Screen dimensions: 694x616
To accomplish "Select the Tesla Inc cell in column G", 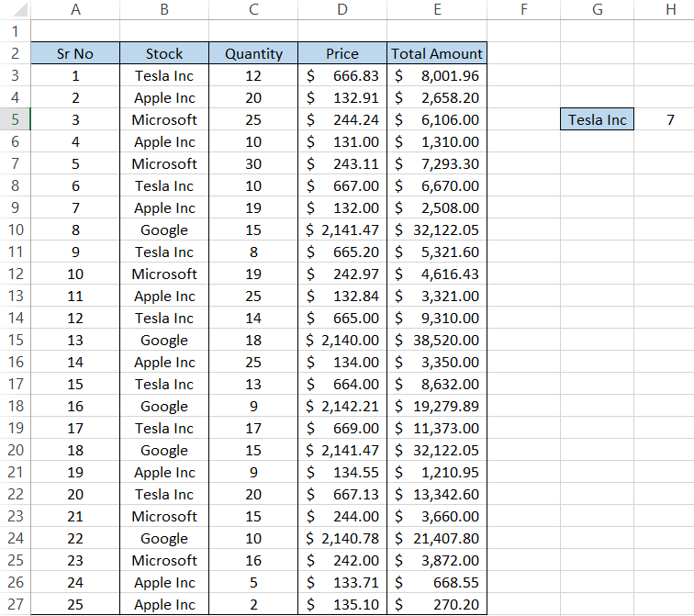I will pyautogui.click(x=598, y=119).
